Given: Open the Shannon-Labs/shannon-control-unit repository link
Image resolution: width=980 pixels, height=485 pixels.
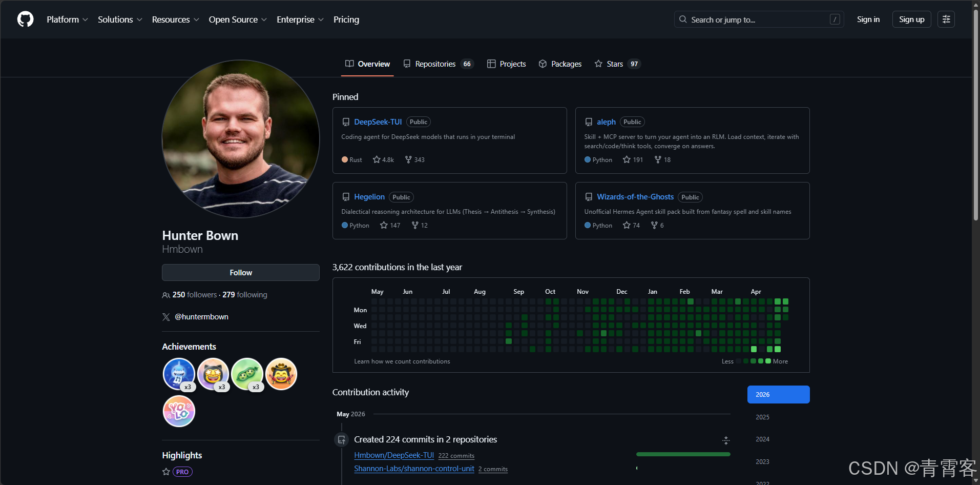Looking at the screenshot, I should click(x=414, y=469).
